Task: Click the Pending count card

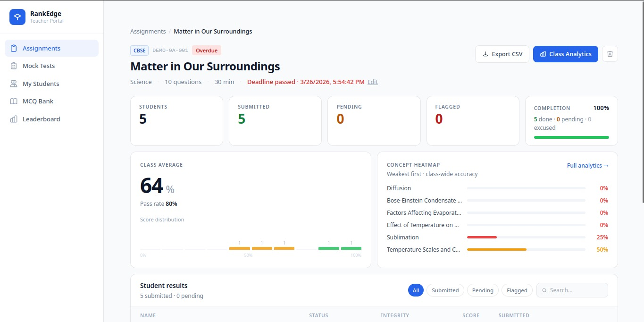Action: click(x=374, y=121)
